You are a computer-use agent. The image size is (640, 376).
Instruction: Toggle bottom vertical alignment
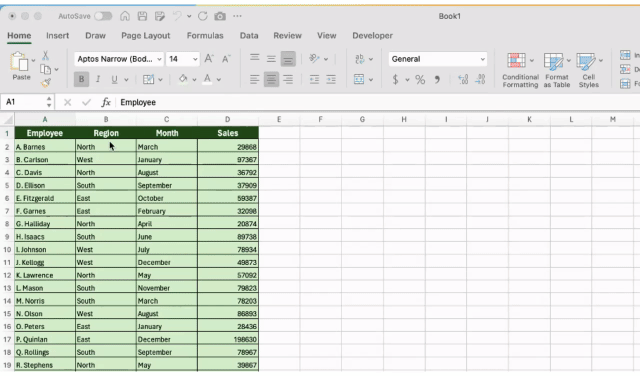coord(288,59)
